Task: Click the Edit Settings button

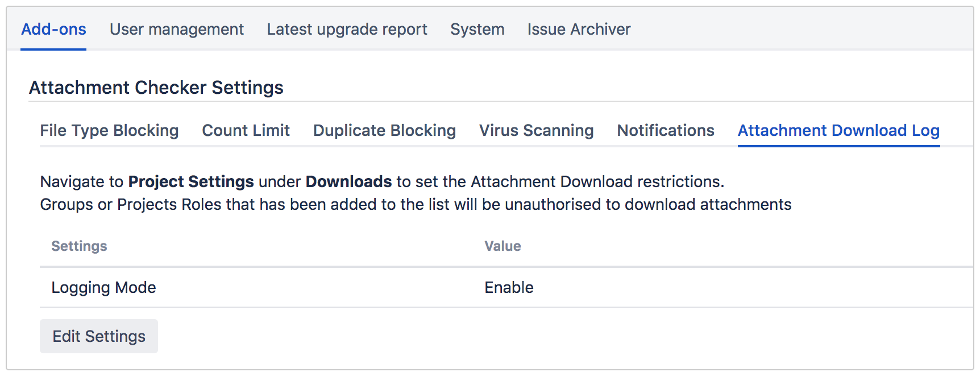Action: (98, 336)
